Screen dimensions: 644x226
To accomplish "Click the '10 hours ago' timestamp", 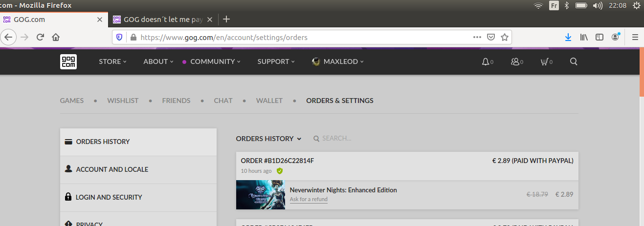I will pos(256,171).
